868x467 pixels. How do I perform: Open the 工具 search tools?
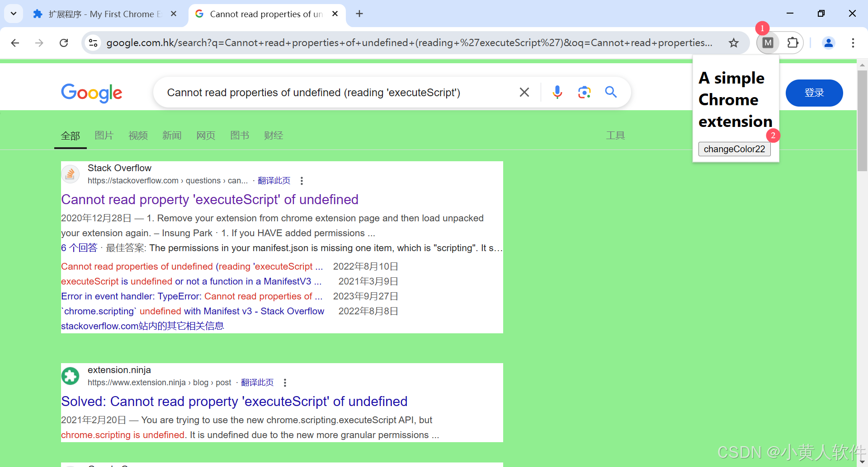point(615,135)
